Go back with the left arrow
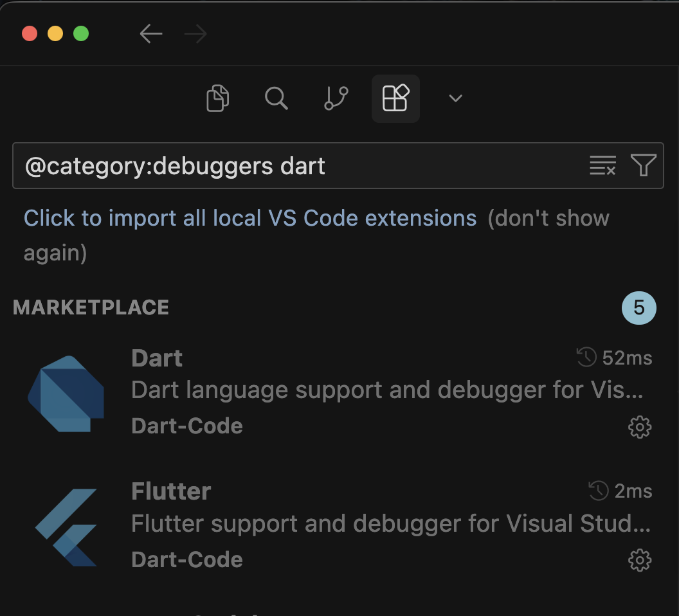This screenshot has width=679, height=616. point(150,34)
